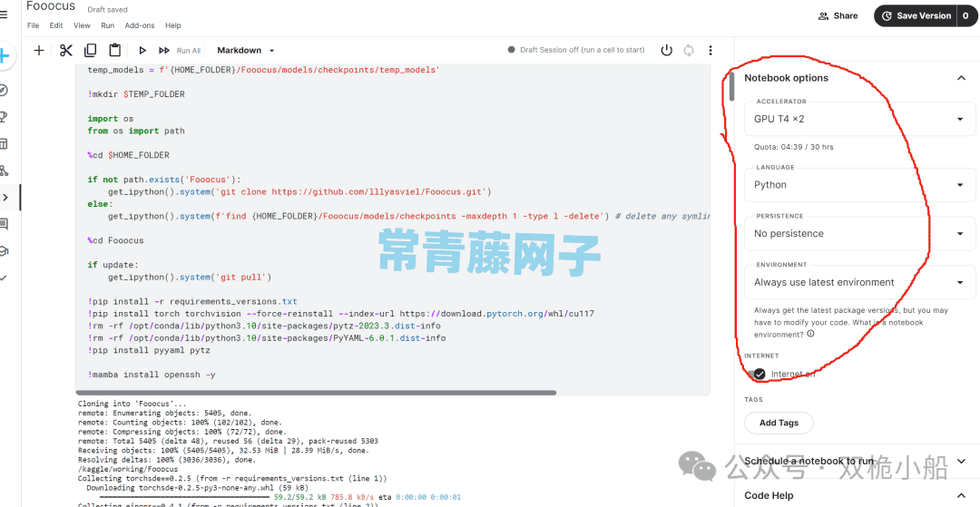This screenshot has width=980, height=507.
Task: Open Discussions icon in sidebar
Action: [x=4, y=223]
